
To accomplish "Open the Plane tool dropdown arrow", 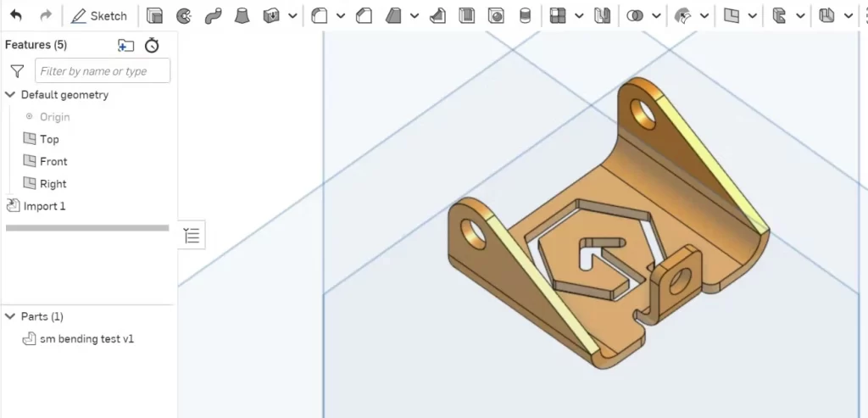I will 753,15.
